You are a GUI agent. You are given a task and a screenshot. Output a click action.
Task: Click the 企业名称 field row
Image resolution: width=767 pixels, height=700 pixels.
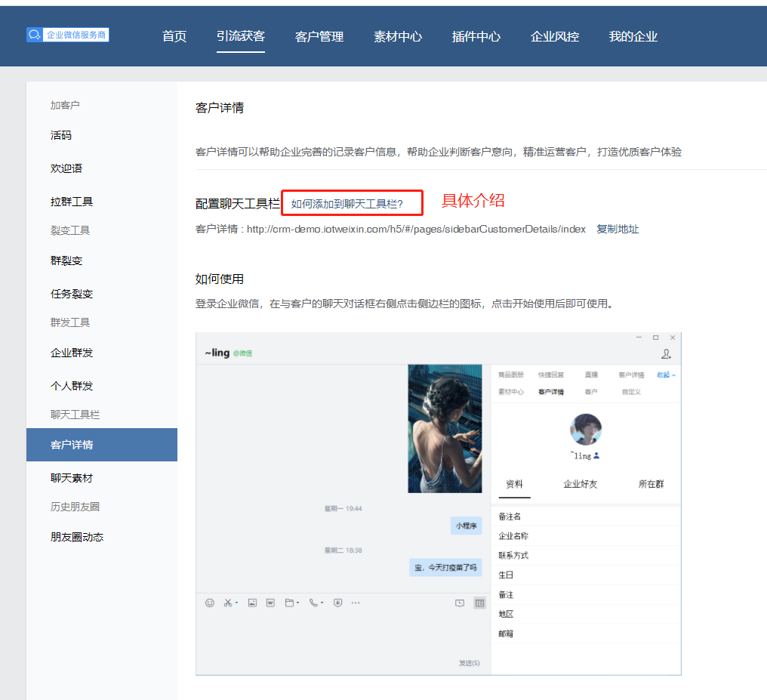[586, 536]
